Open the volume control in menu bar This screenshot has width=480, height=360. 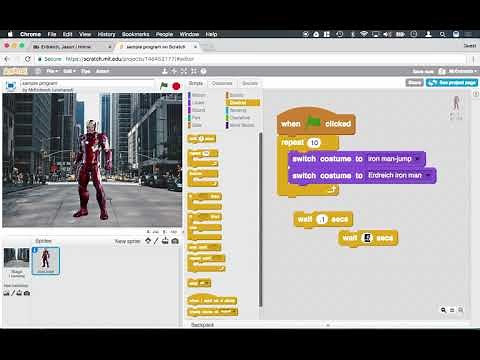pos(387,34)
